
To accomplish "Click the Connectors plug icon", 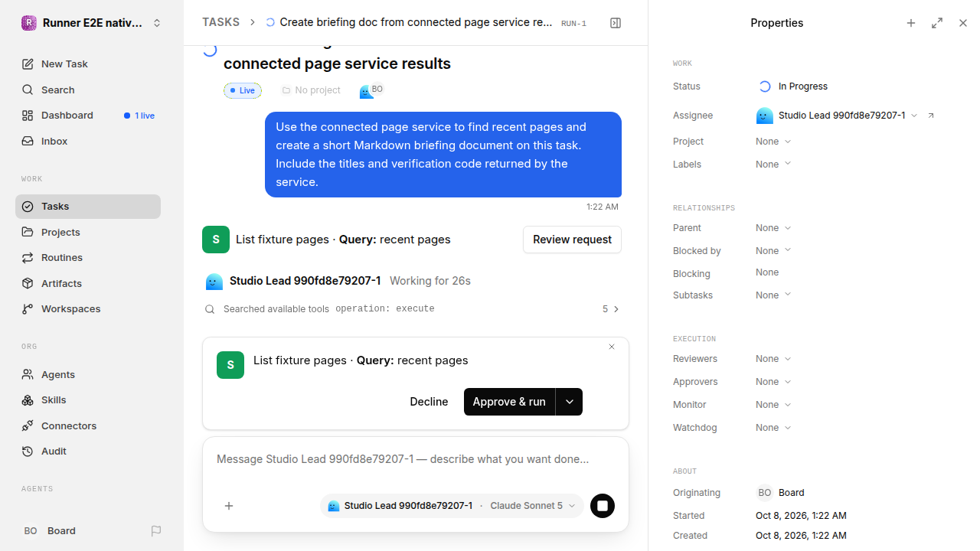I will (x=28, y=425).
